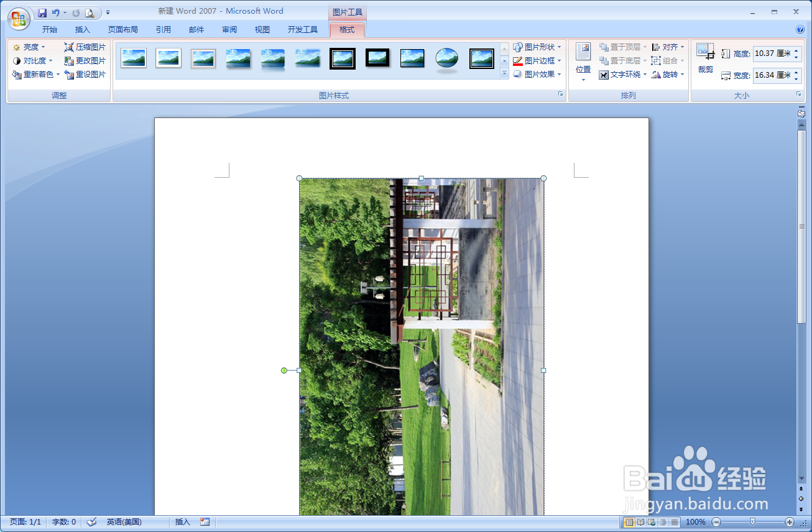The image size is (812, 532).
Task: Click 置于底层 send to back
Action: pyautogui.click(x=623, y=61)
